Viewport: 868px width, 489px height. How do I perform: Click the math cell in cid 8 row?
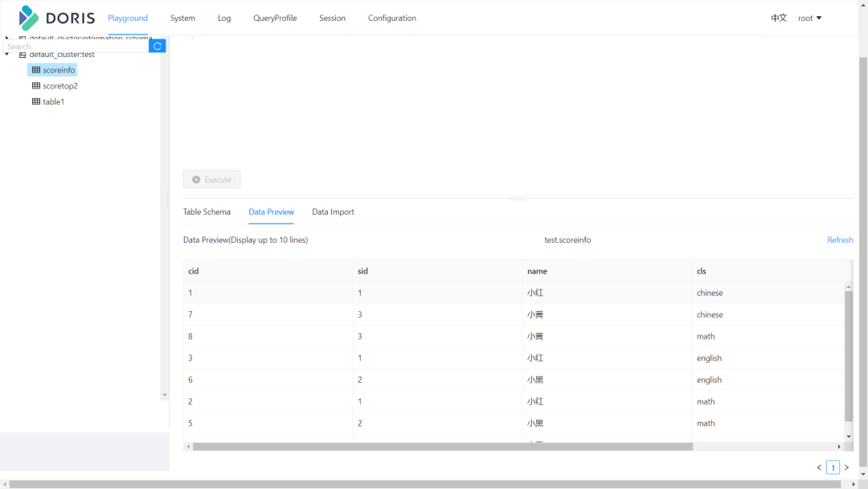[768, 336]
